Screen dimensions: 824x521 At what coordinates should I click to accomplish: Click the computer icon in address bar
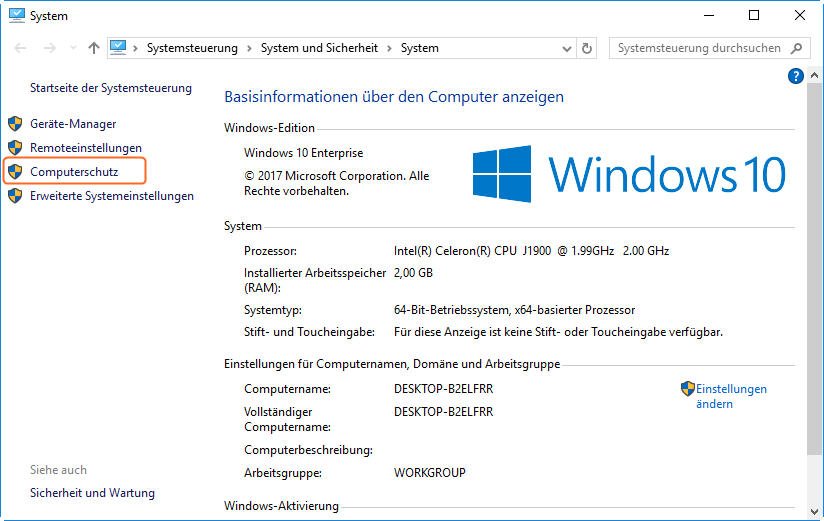pos(118,48)
